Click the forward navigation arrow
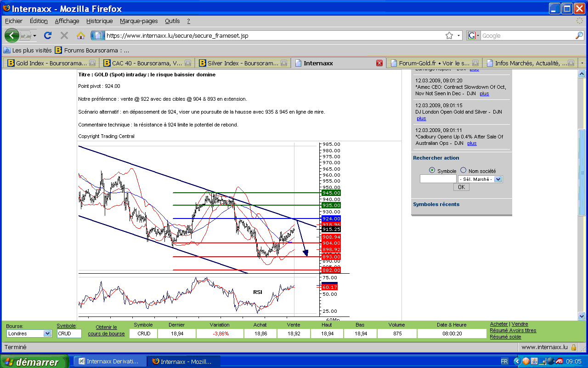Image resolution: width=588 pixels, height=368 pixels. [26, 35]
